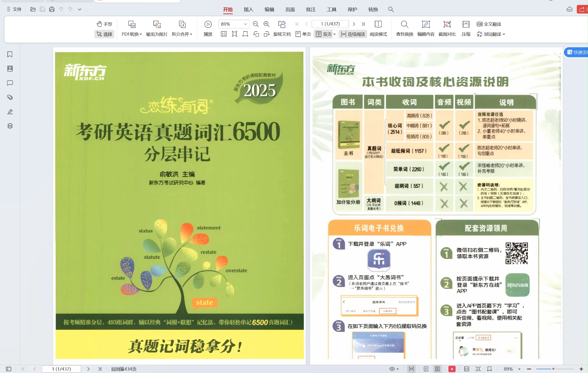Toggle 连续阅读 continuous reading
The image size is (588, 373).
click(x=353, y=34)
